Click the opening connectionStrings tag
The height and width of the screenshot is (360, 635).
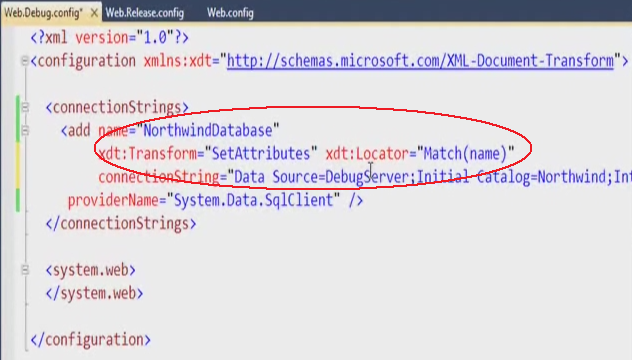[117, 107]
